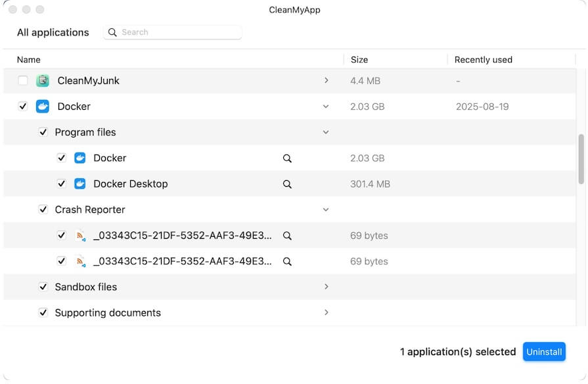Tick the CleanMyJunk checkbox
Screen dimensions: 588x384
[x=23, y=81]
